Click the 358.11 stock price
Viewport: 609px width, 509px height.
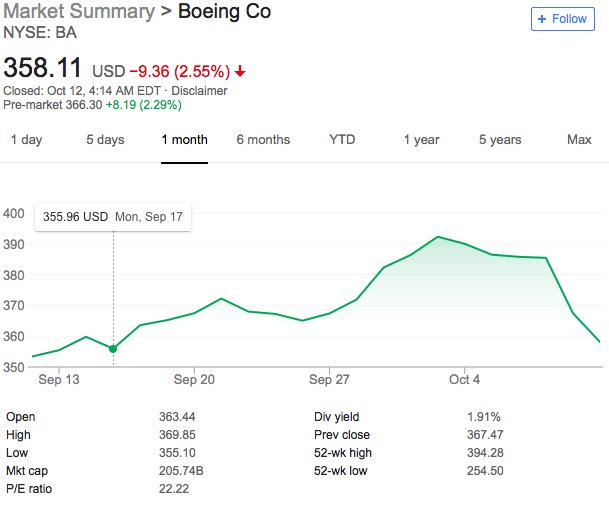click(x=43, y=68)
